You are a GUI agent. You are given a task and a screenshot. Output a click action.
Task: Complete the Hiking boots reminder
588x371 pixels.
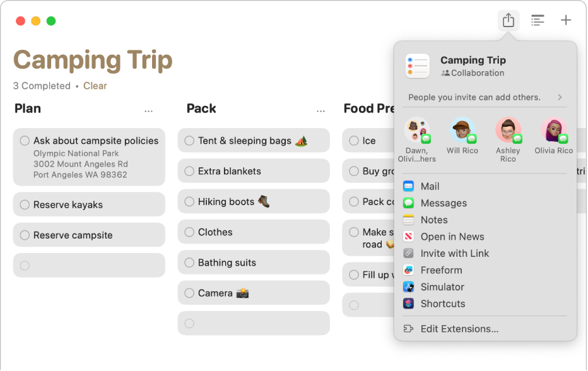189,202
